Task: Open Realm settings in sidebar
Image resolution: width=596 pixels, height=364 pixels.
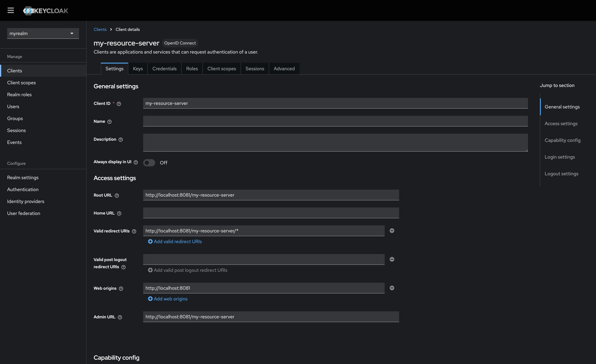Action: point(43,178)
